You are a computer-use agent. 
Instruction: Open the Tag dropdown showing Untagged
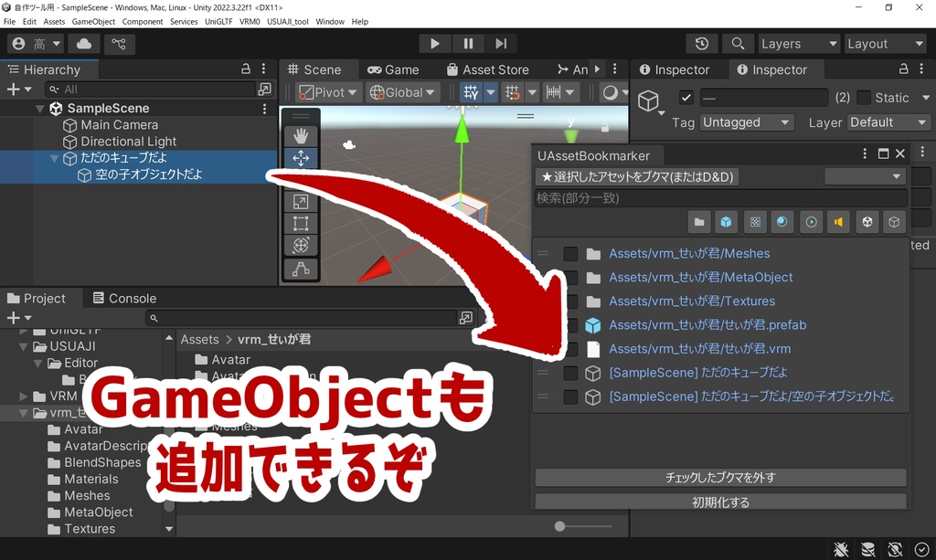pos(747,122)
